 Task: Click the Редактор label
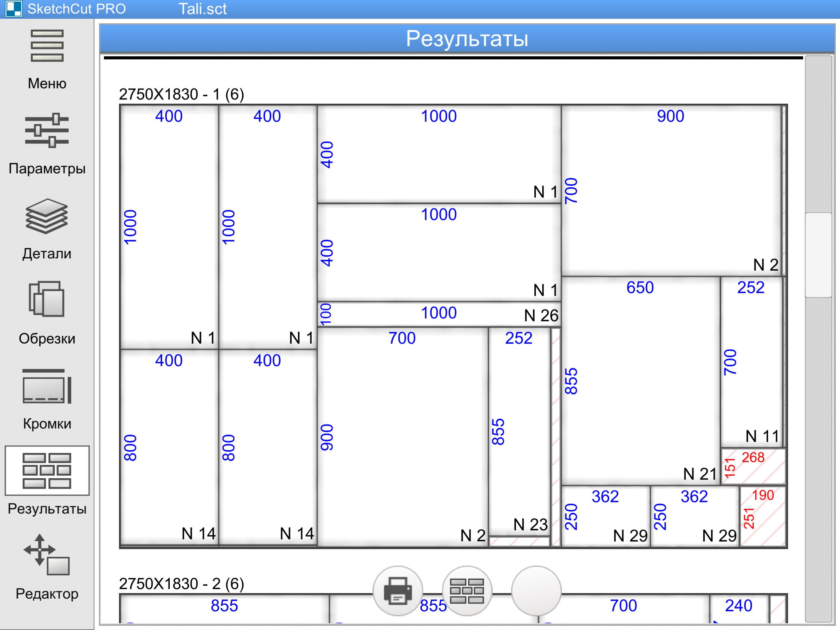coord(47,593)
